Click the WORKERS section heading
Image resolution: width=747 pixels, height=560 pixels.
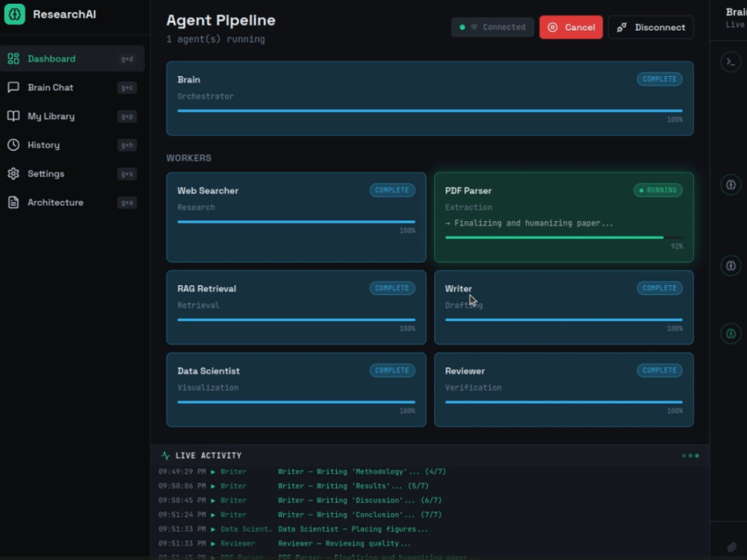(x=189, y=158)
